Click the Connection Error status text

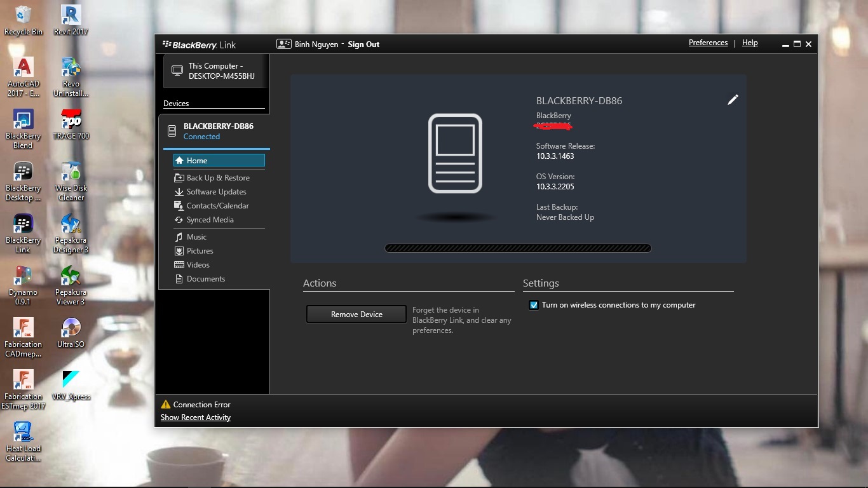point(201,405)
